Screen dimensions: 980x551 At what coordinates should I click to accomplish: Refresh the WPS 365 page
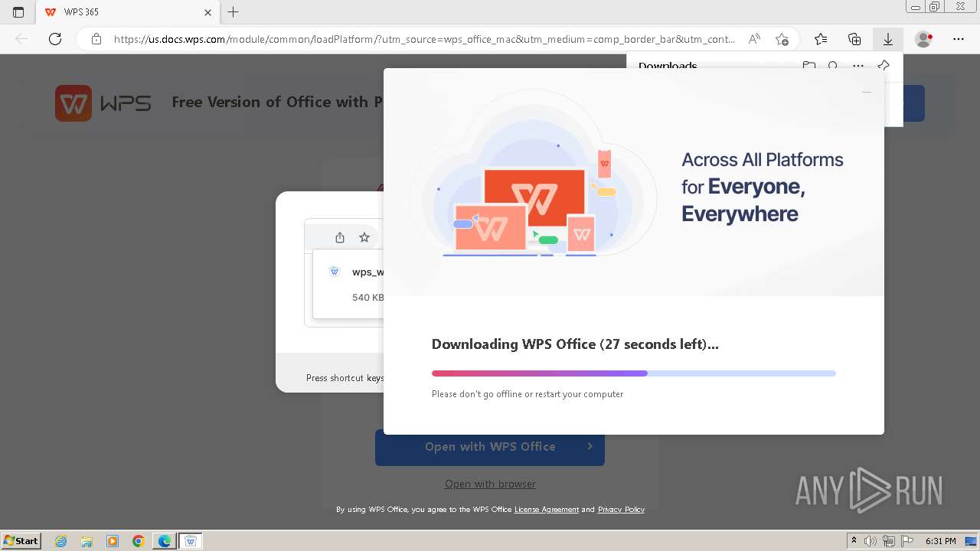coord(55,39)
